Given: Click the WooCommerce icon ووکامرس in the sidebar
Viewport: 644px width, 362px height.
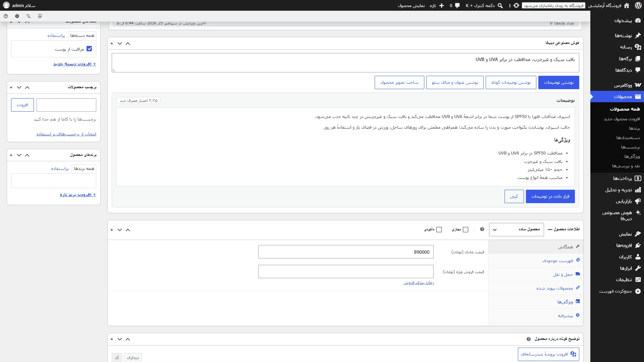Looking at the screenshot, I should (x=638, y=85).
